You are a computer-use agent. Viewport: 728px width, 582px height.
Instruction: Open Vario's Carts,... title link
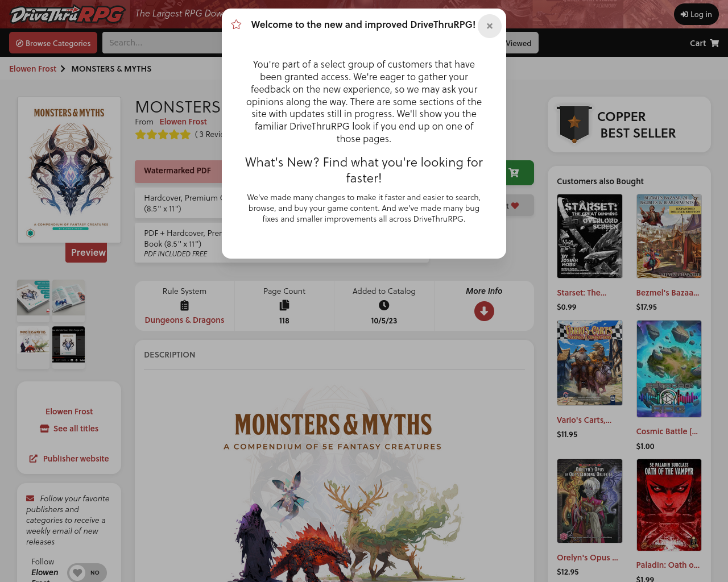pyautogui.click(x=584, y=420)
